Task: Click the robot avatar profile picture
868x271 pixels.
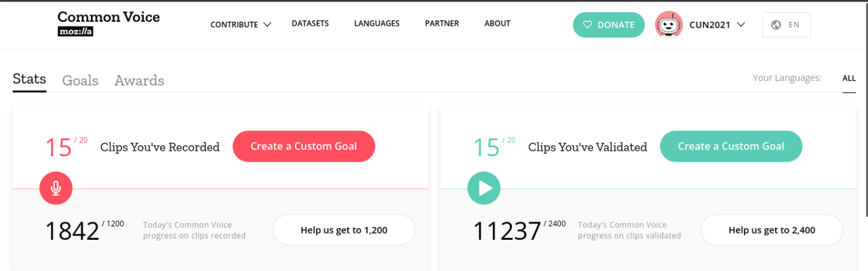Action: pos(669,25)
